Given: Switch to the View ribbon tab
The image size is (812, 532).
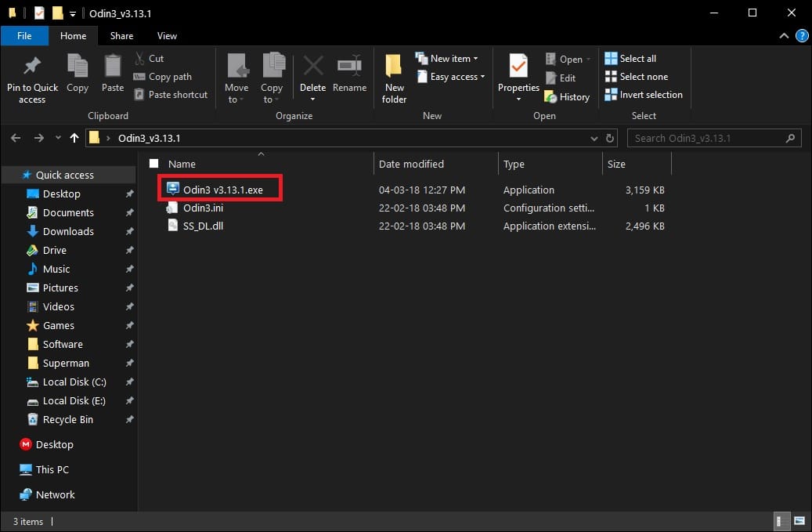Looking at the screenshot, I should [167, 36].
